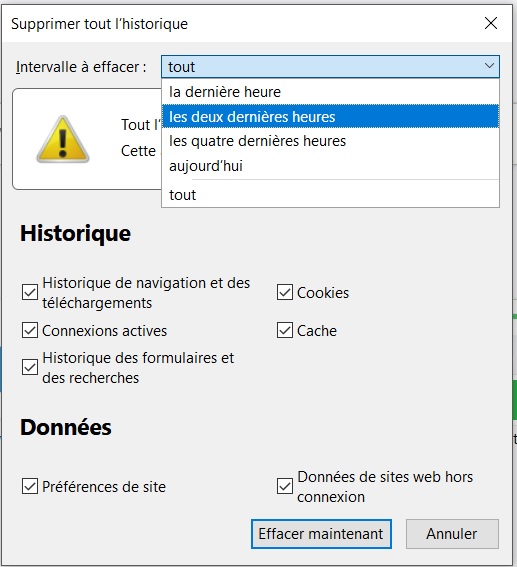Uncheck Préférences de site checkbox
Viewport: 517px width, 567px height.
[30, 486]
